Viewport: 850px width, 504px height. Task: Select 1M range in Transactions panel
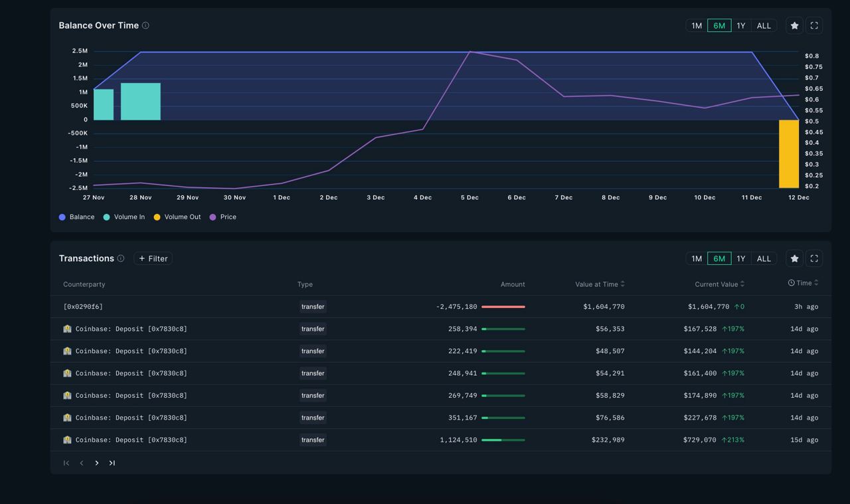(x=697, y=258)
